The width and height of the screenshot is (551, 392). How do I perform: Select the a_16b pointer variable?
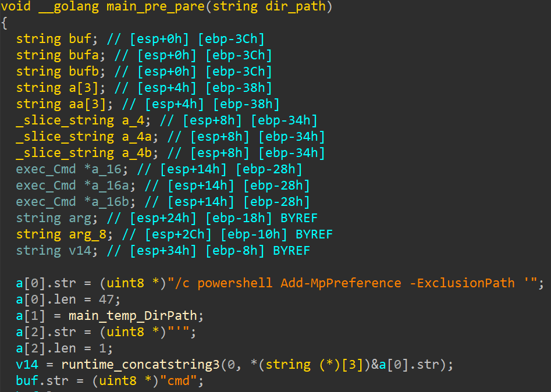coord(111,202)
